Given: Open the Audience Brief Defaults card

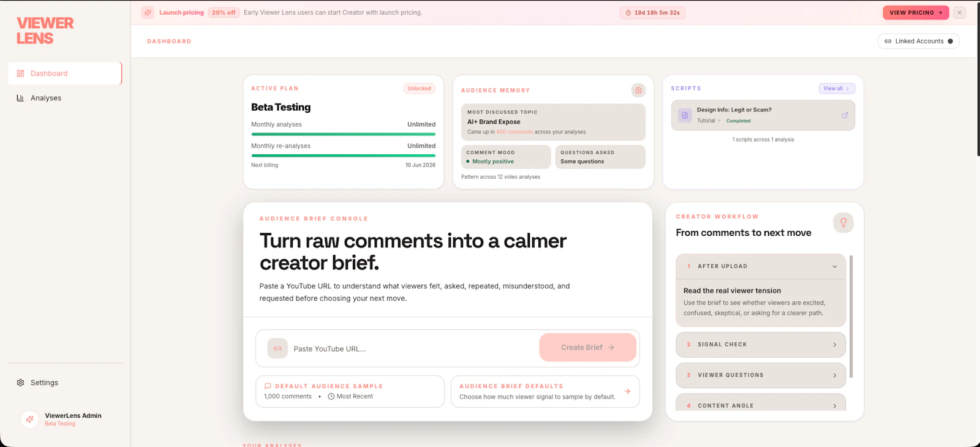Looking at the screenshot, I should (x=545, y=391).
